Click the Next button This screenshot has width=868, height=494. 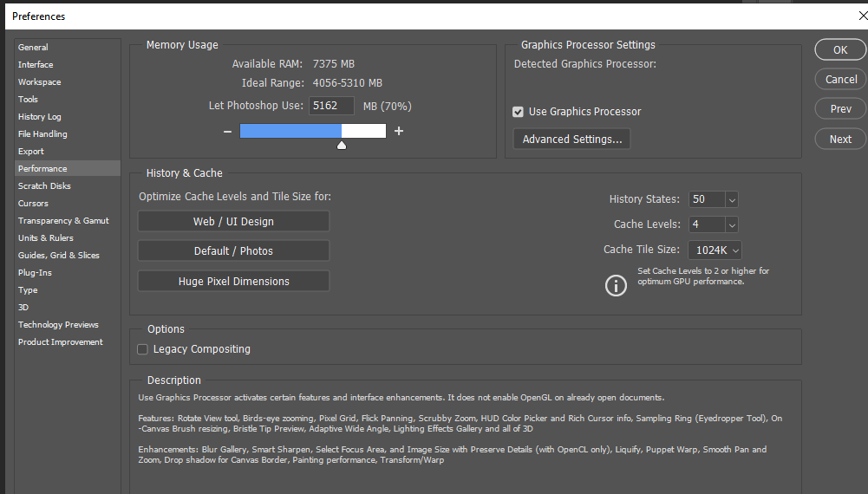pos(840,140)
